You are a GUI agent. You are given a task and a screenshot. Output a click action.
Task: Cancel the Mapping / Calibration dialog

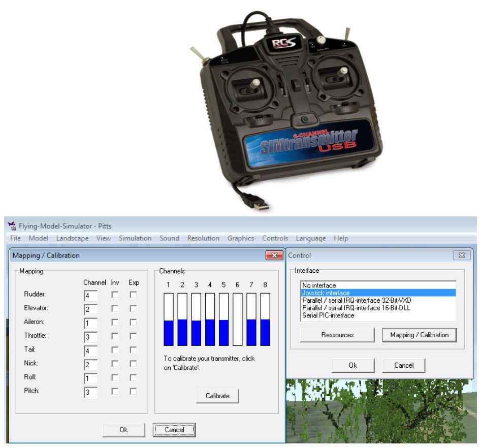tap(174, 430)
